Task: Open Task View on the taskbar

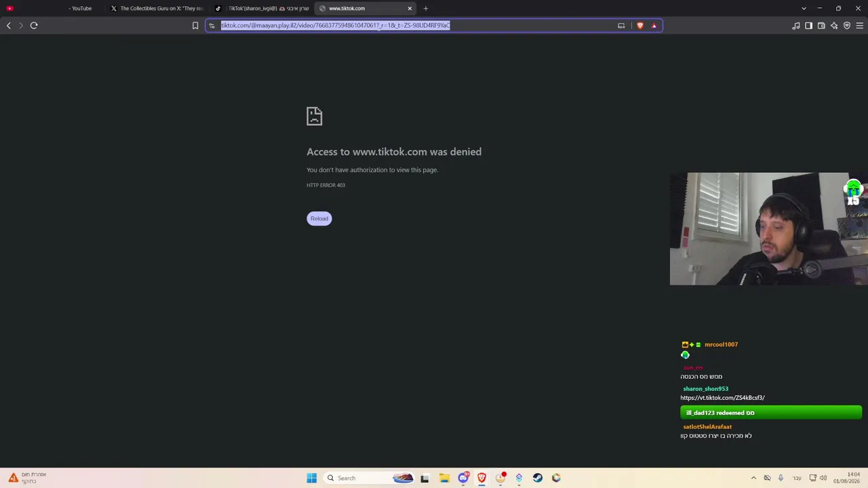Action: click(425, 479)
